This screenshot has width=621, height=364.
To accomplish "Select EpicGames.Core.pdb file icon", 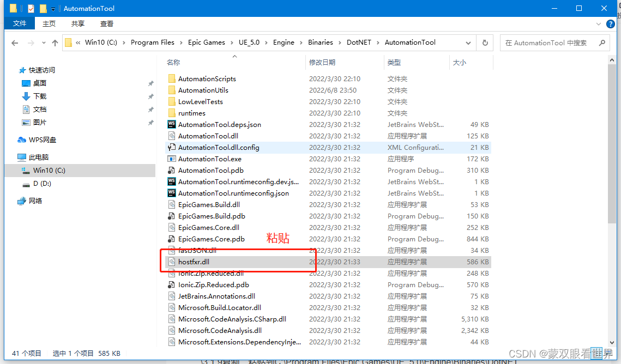I will (172, 239).
